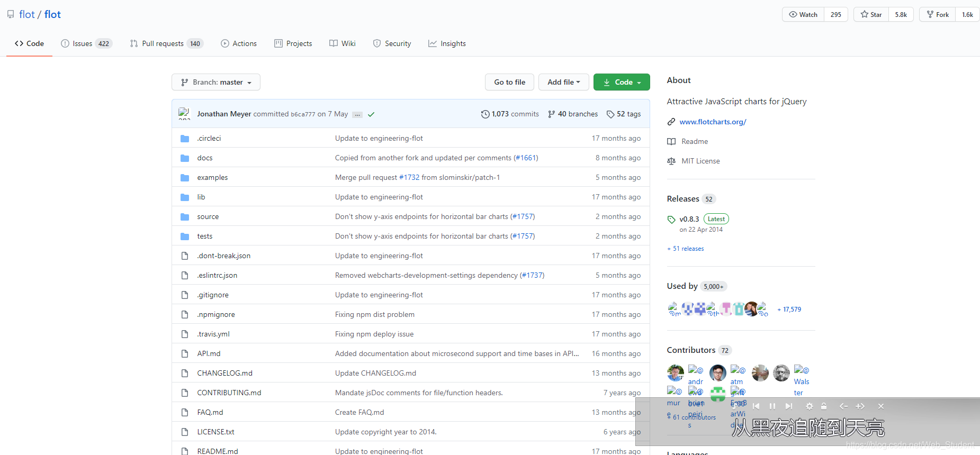Pause the music in lyrics overlay
This screenshot has height=455, width=980.
(772, 406)
